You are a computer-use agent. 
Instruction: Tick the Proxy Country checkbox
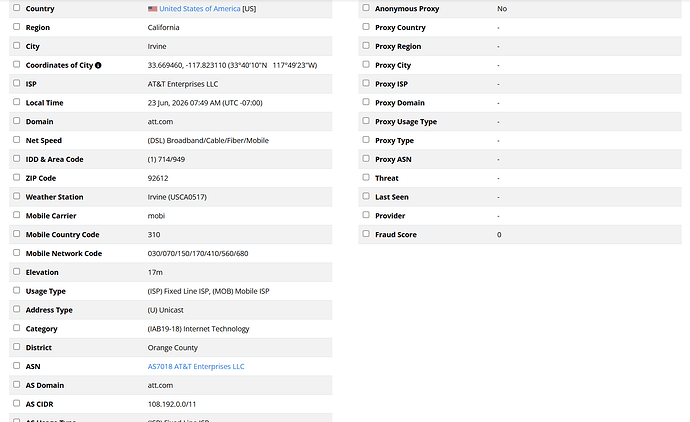(x=366, y=26)
